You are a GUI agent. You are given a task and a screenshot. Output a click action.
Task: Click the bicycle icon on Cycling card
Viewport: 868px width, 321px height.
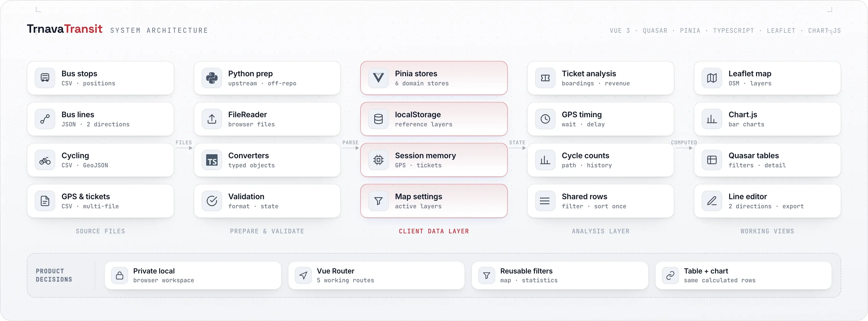click(45, 160)
